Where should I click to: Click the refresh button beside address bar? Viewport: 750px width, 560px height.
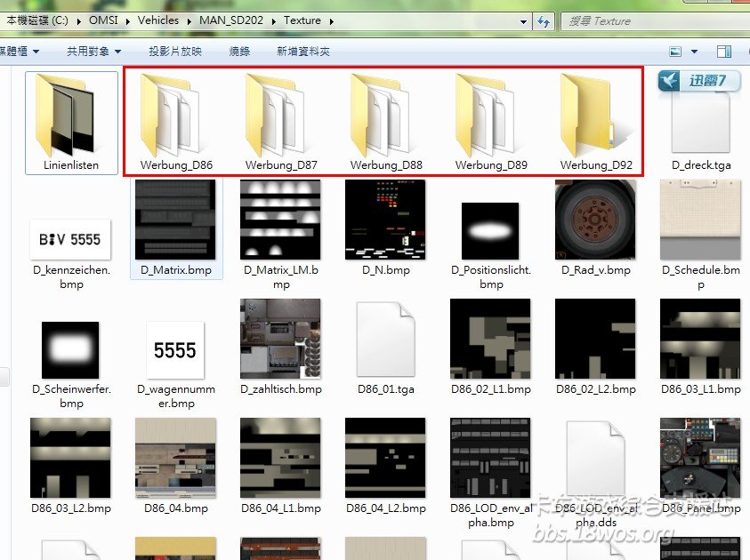pyautogui.click(x=544, y=20)
